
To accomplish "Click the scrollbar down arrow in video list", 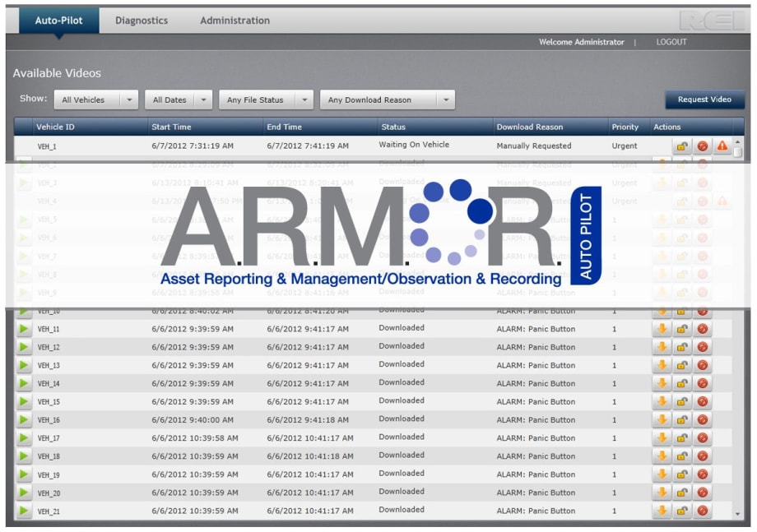I will pos(738,514).
